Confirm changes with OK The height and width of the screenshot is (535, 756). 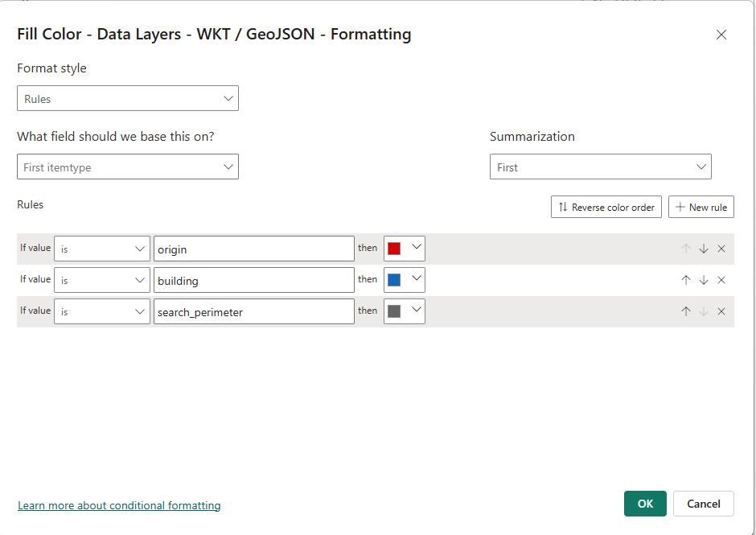(645, 504)
